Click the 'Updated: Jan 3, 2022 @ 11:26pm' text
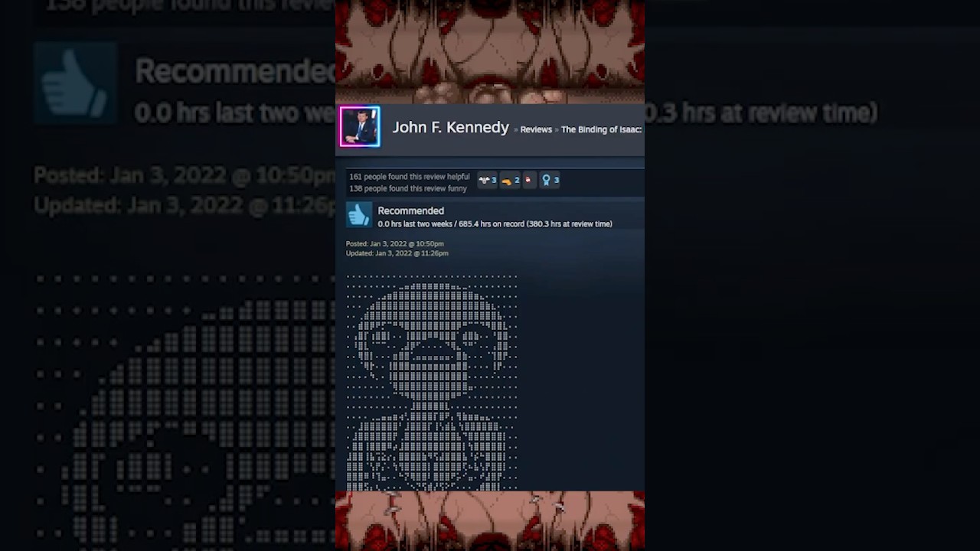The width and height of the screenshot is (980, 551). click(397, 253)
